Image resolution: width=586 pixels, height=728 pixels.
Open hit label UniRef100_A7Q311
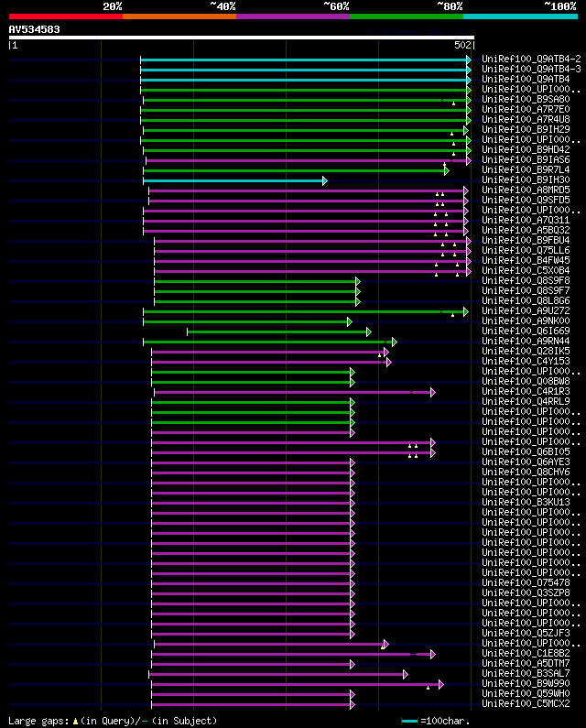click(526, 220)
